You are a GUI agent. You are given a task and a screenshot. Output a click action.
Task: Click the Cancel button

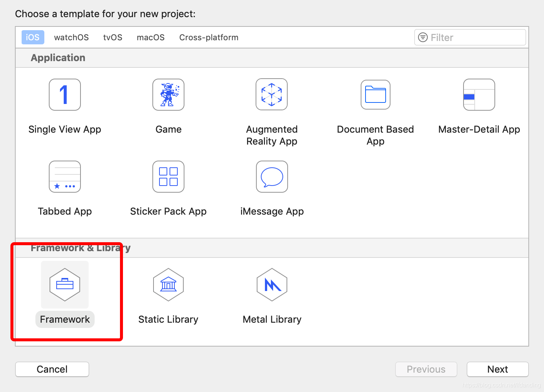(x=52, y=369)
